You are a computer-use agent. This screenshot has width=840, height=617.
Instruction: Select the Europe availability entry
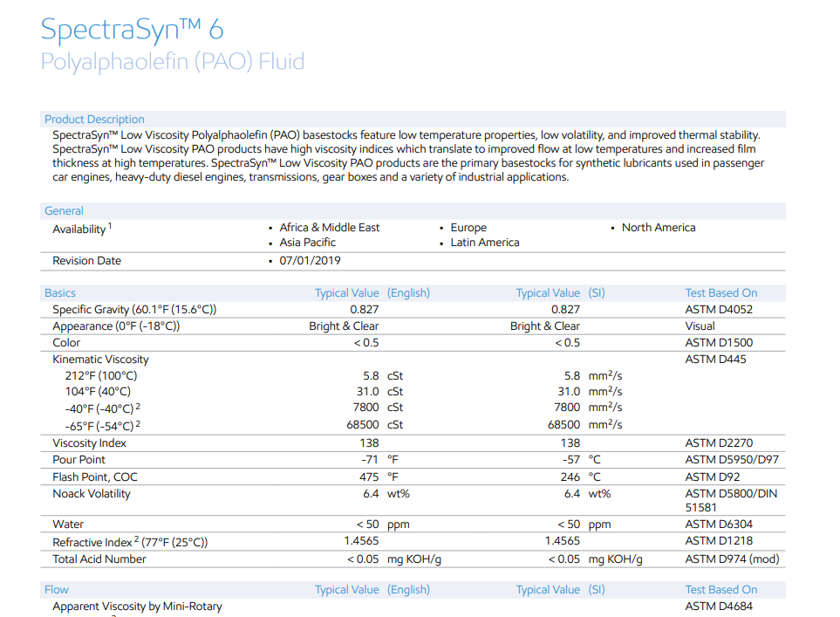click(x=468, y=227)
